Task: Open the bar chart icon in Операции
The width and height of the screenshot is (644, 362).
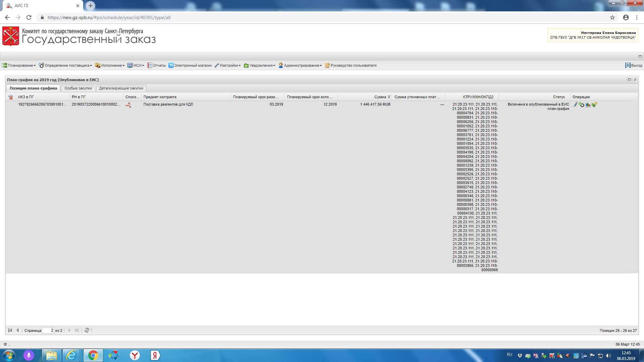Action: 588,105
